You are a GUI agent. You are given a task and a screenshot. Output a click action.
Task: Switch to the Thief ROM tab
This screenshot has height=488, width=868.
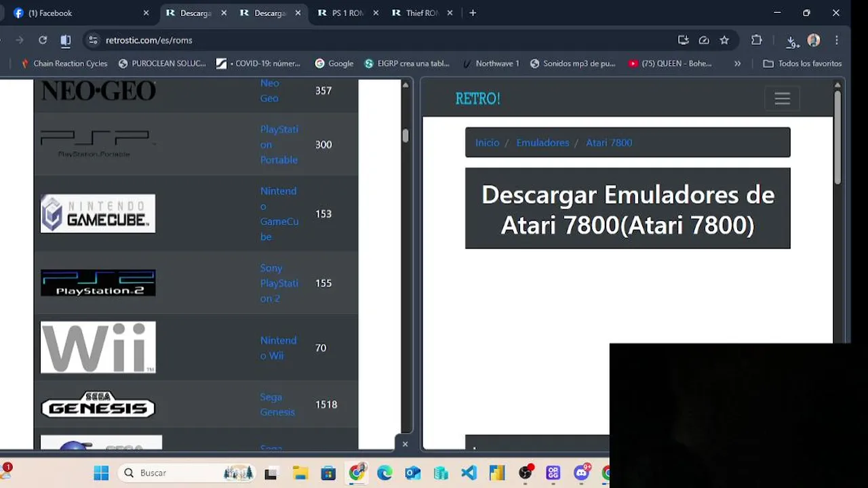tap(420, 13)
